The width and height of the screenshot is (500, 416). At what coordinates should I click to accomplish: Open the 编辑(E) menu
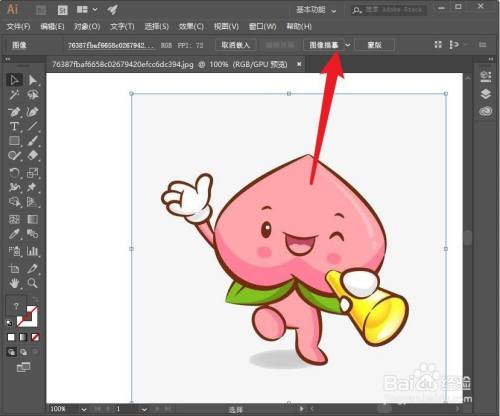[52, 27]
